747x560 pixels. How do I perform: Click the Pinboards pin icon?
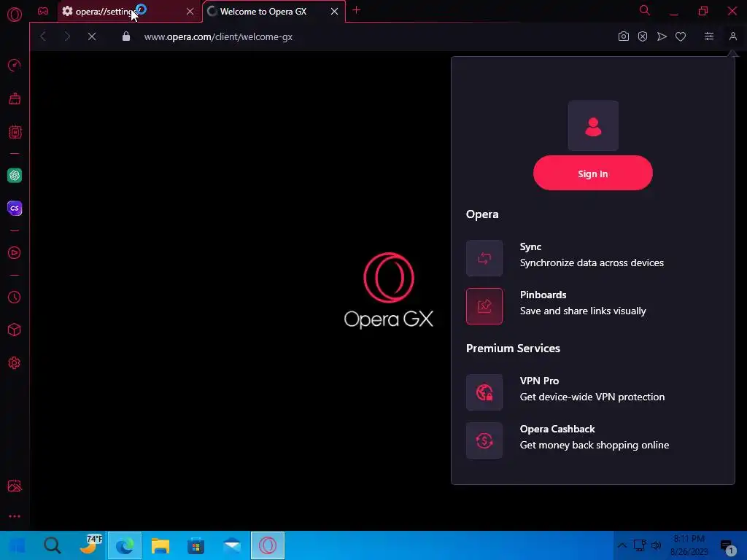point(484,306)
